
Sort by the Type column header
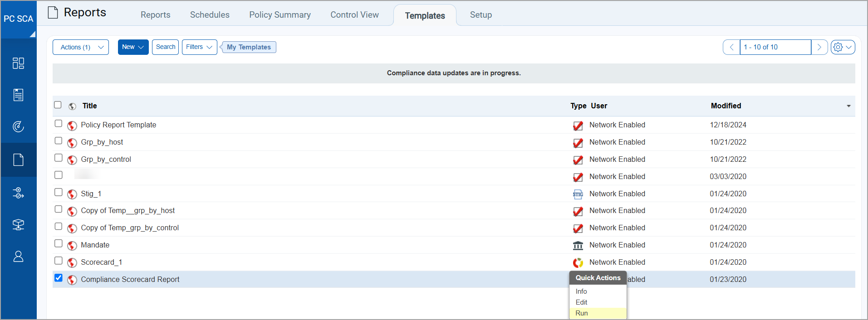pyautogui.click(x=579, y=106)
